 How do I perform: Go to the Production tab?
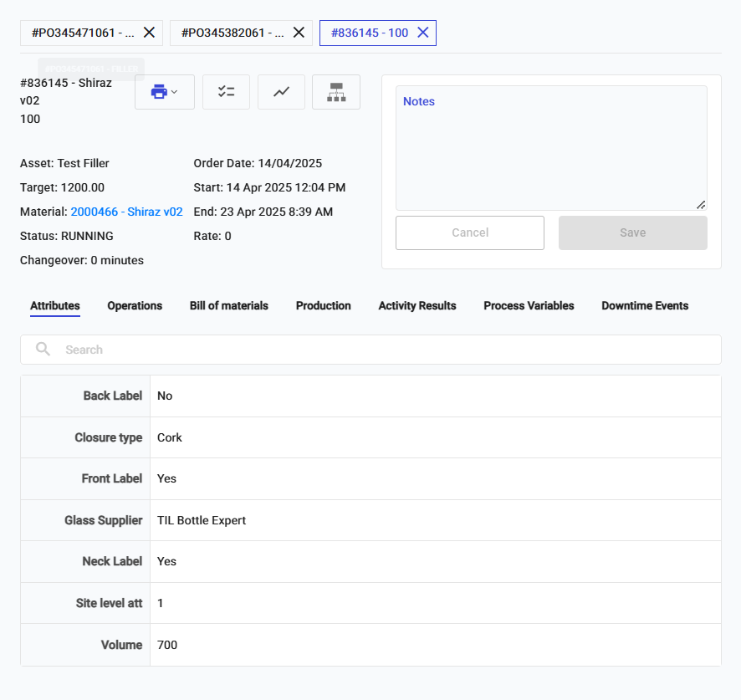pyautogui.click(x=324, y=306)
